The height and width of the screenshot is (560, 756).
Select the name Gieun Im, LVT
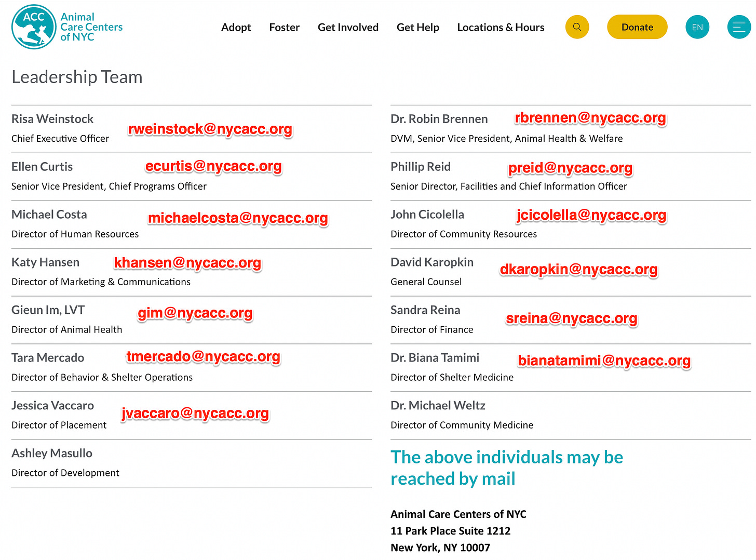pyautogui.click(x=48, y=310)
